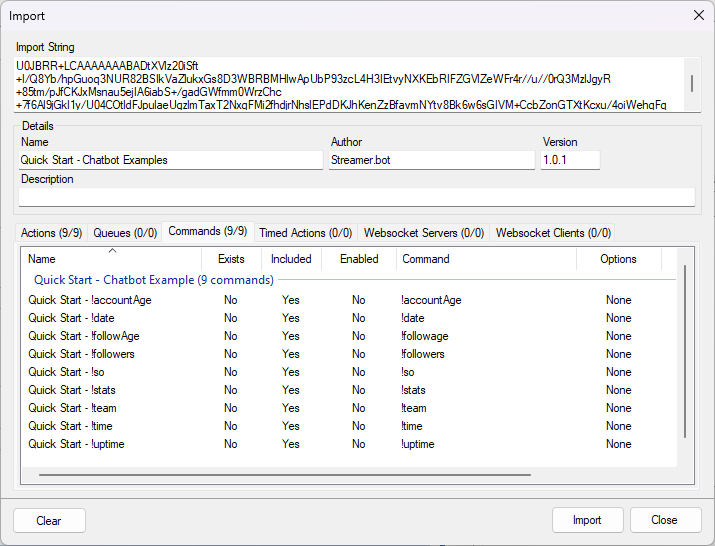
Task: Open the Websocket Servers (0/0) tab
Action: [x=423, y=233]
